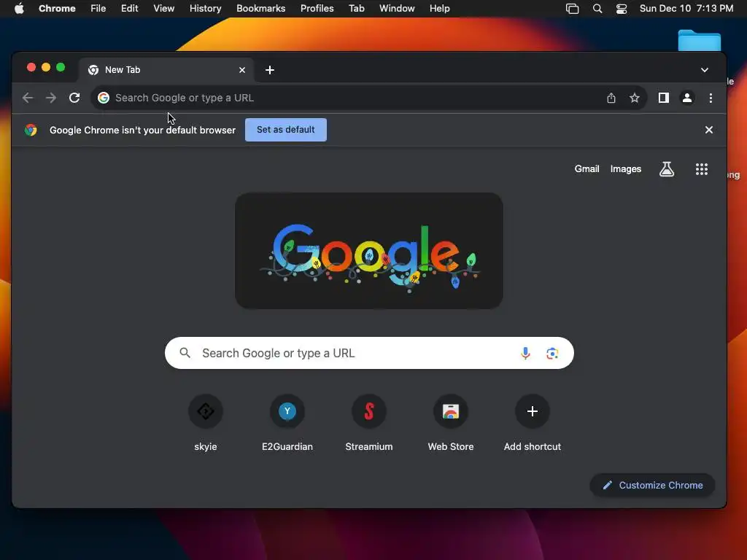Image resolution: width=747 pixels, height=560 pixels.
Task: Start voice search with the microphone icon
Action: [525, 354]
